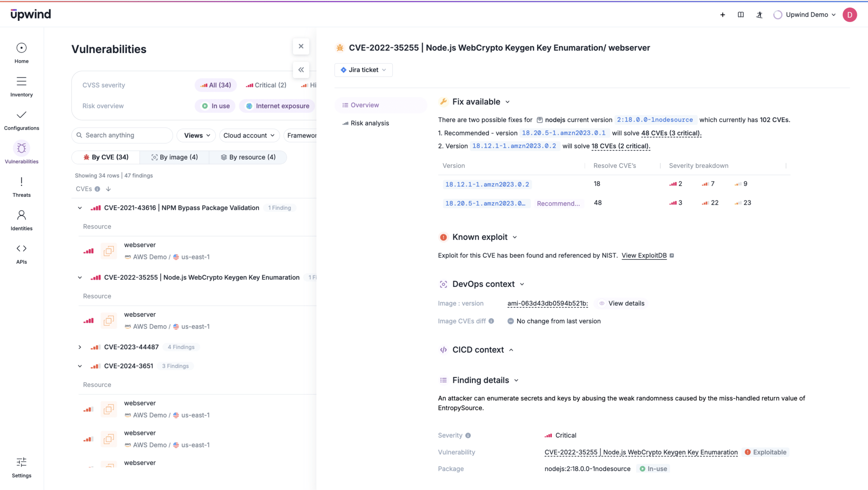Open the Threats section icon
The width and height of the screenshot is (868, 490).
click(21, 182)
